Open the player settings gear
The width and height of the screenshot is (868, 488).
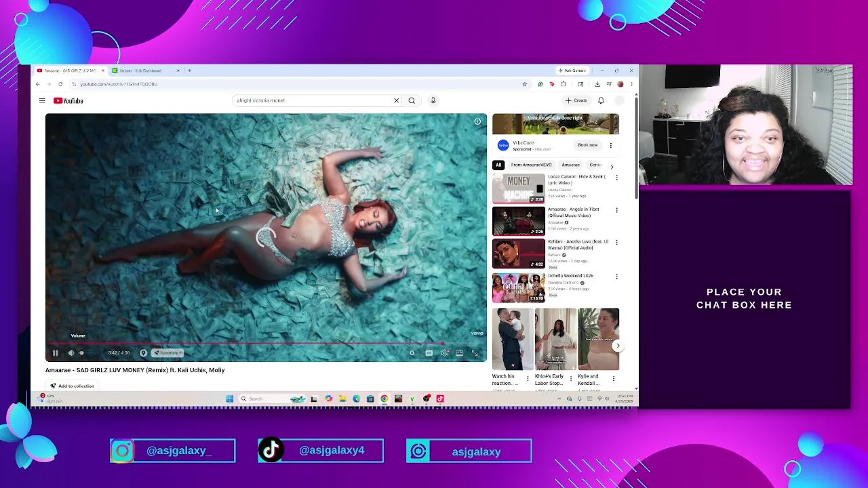444,353
